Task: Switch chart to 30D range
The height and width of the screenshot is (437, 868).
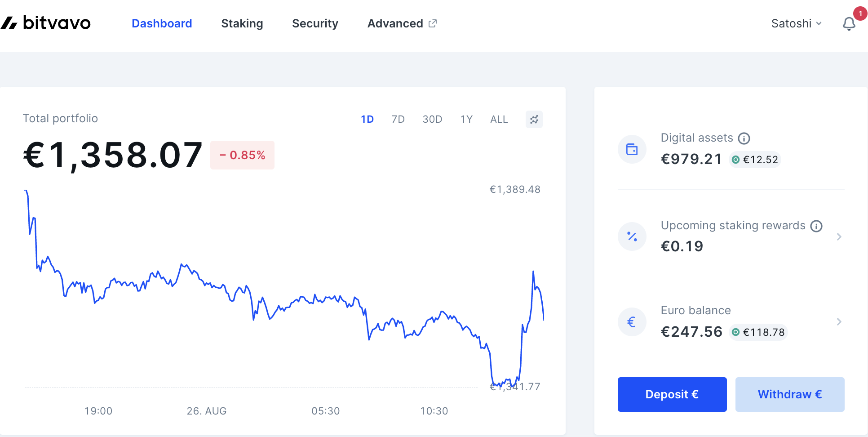Action: point(432,120)
